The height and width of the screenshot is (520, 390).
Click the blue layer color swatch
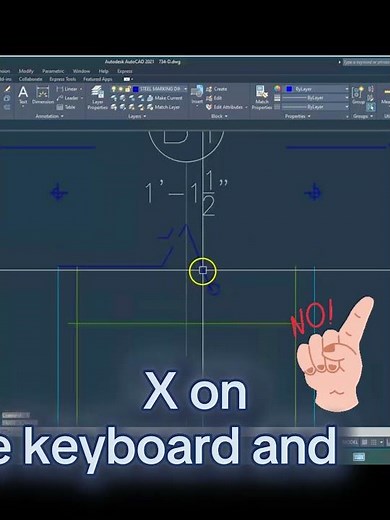click(x=136, y=89)
